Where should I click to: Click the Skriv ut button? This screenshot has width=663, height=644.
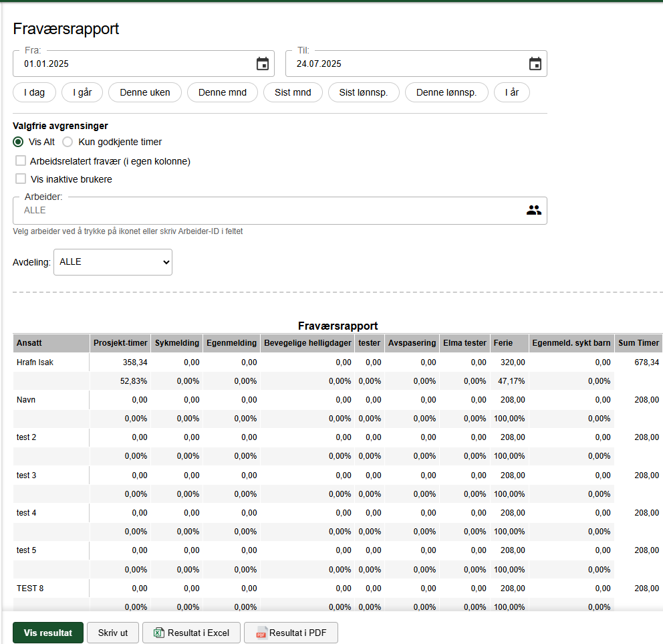point(113,633)
